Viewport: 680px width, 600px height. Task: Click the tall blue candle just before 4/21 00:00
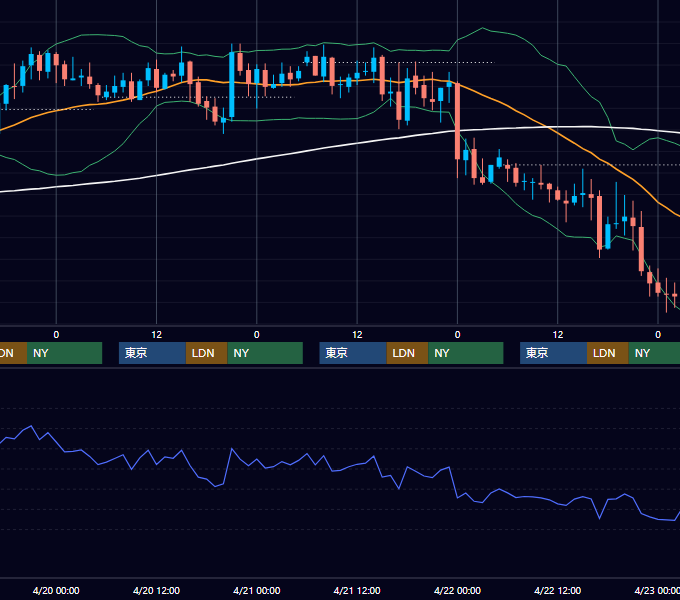point(232,85)
